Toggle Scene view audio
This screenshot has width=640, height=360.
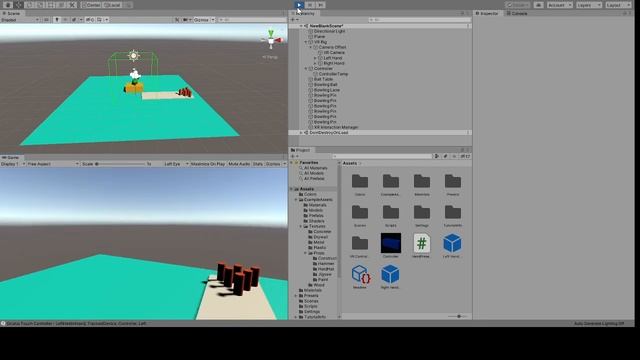(x=65, y=20)
